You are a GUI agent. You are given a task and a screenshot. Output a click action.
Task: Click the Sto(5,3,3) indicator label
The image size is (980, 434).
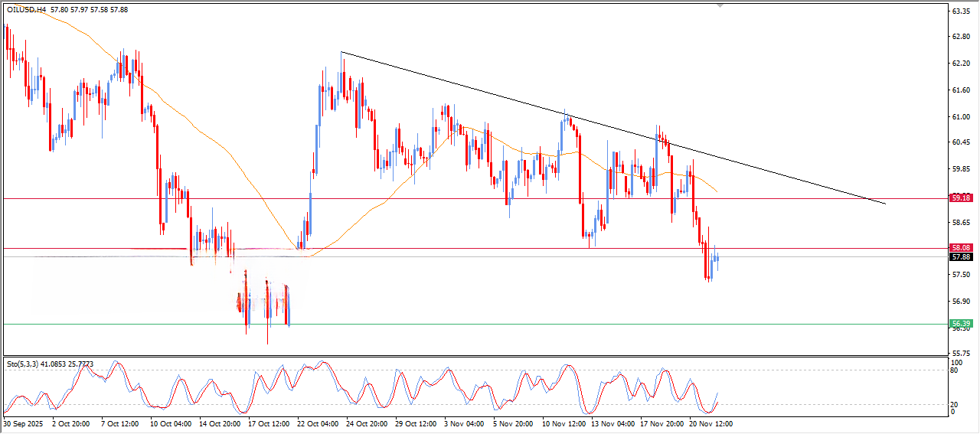point(23,364)
